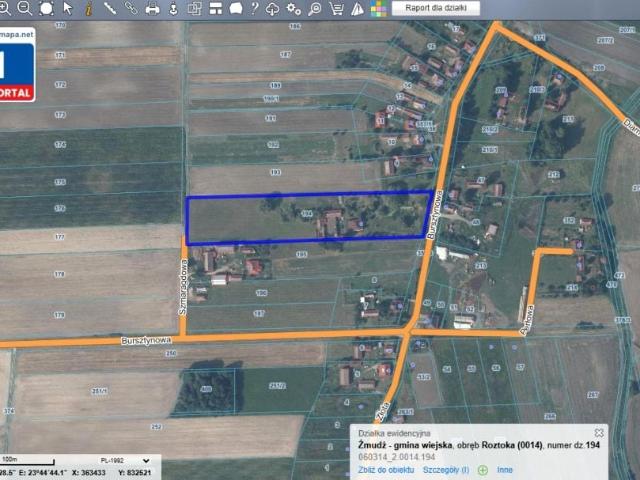Click the green plus circle icon

482,470
